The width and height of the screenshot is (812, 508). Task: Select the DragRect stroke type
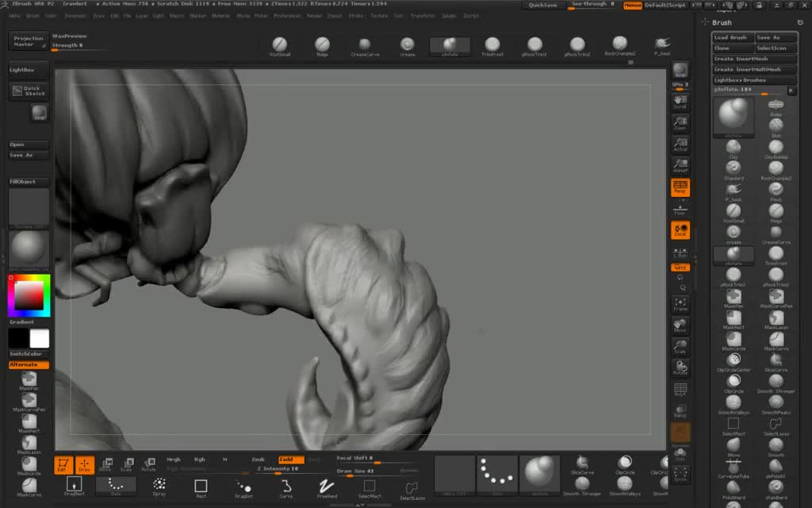point(74,487)
